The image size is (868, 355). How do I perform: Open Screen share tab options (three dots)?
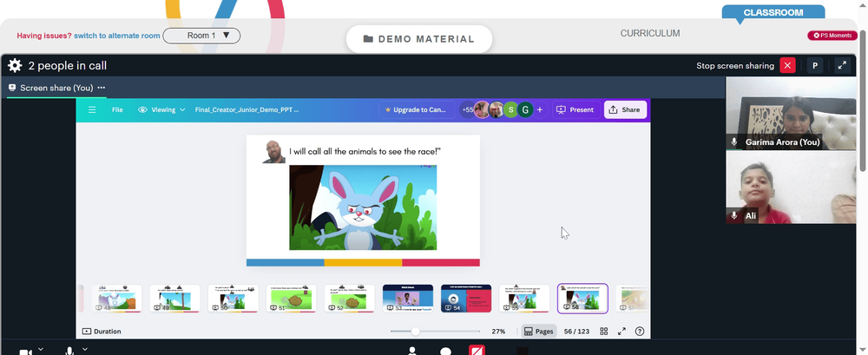pyautogui.click(x=102, y=88)
